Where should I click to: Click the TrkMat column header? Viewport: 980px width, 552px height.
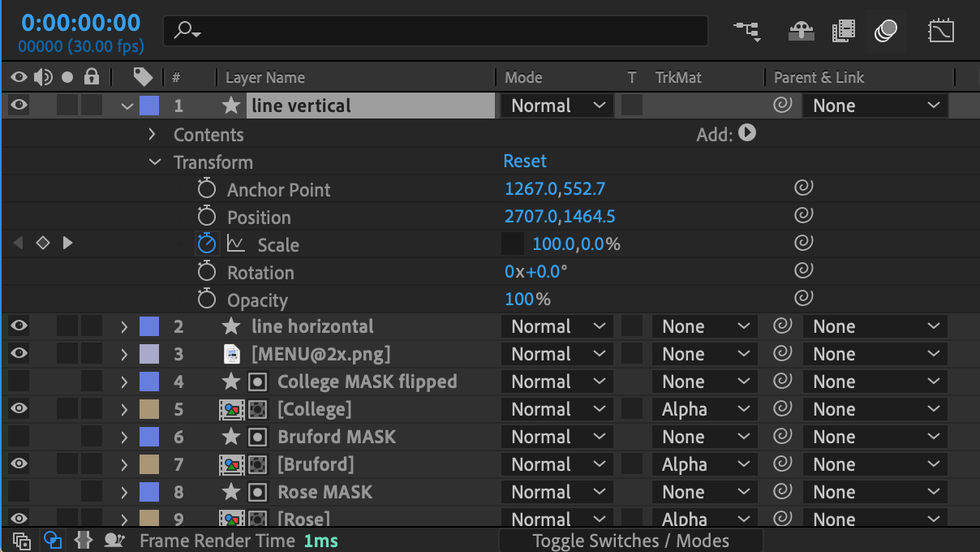click(x=678, y=78)
